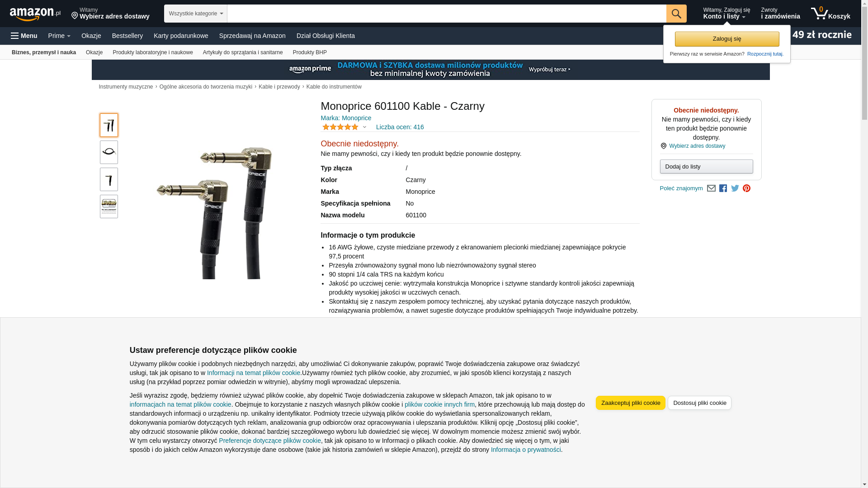Screen dimensions: 868x488
Task: Share product on Twitter icon
Action: 735,188
